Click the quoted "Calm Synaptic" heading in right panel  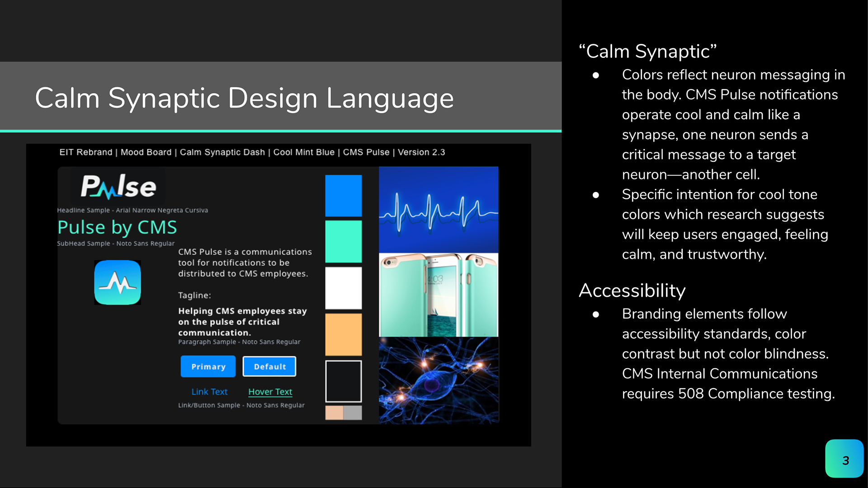pyautogui.click(x=648, y=51)
